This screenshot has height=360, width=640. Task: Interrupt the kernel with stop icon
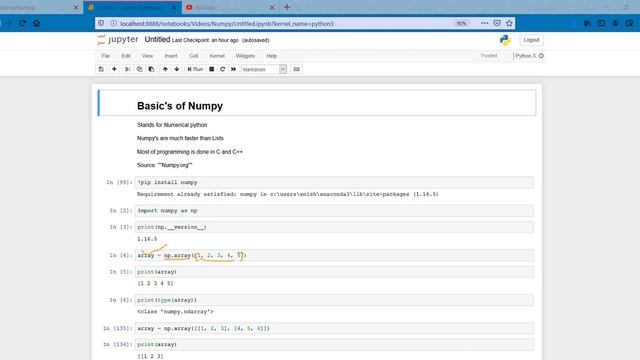click(211, 69)
